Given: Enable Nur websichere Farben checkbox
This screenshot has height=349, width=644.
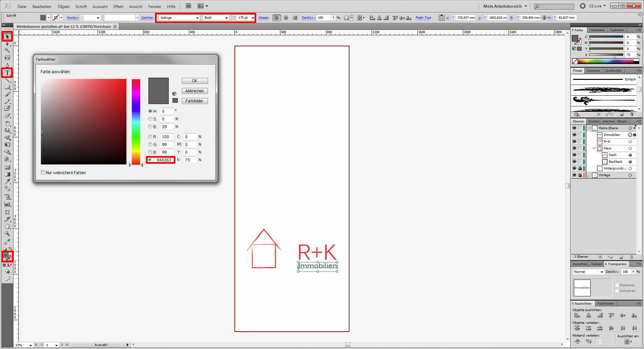Looking at the screenshot, I should point(43,172).
